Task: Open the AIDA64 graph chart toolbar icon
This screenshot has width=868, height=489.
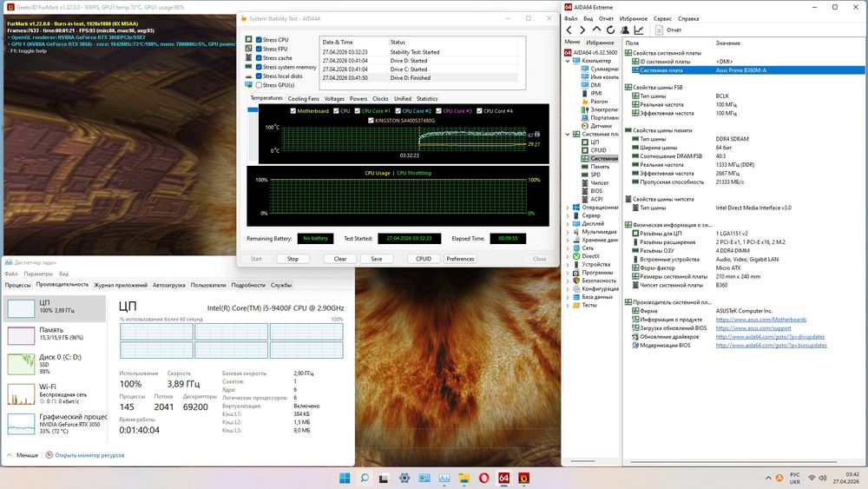Action: [x=639, y=30]
